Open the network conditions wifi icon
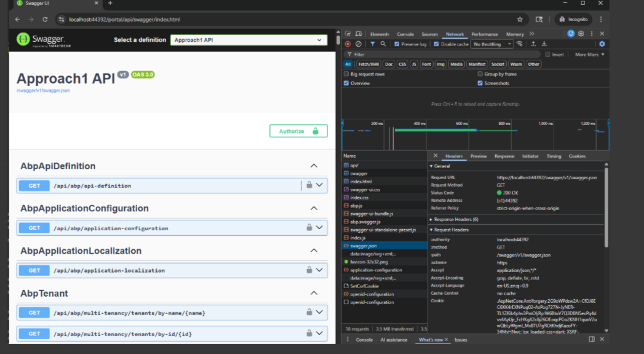The width and height of the screenshot is (644, 354). [520, 44]
